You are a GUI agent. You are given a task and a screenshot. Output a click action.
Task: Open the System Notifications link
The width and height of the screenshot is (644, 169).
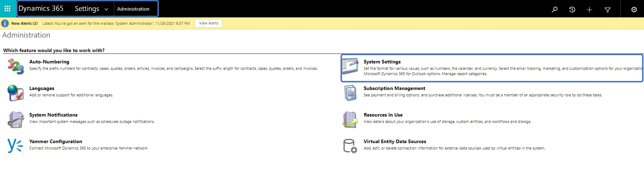53,115
